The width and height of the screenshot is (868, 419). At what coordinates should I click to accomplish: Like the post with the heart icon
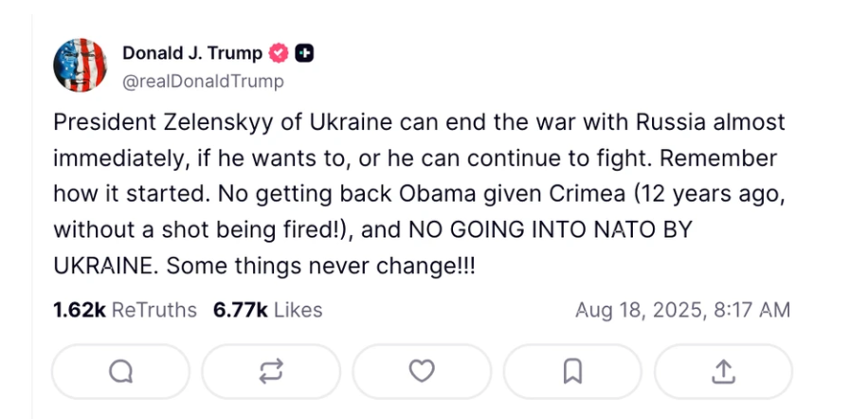point(422,372)
